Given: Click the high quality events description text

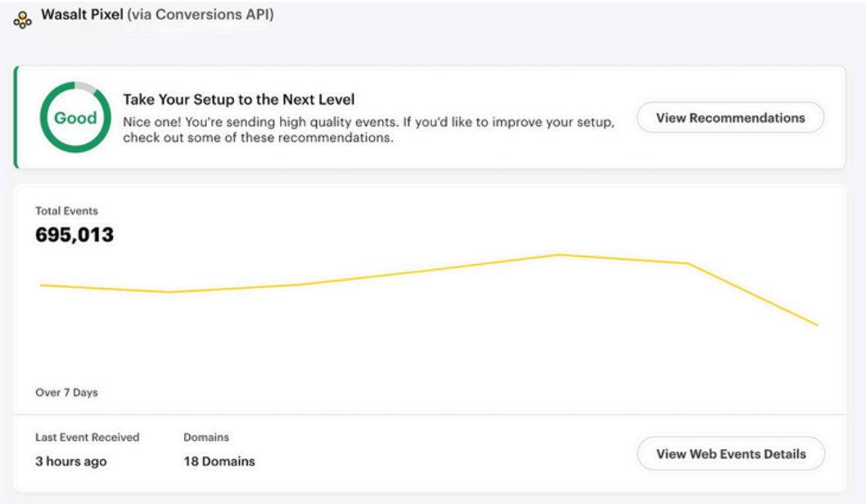Looking at the screenshot, I should click(x=368, y=130).
